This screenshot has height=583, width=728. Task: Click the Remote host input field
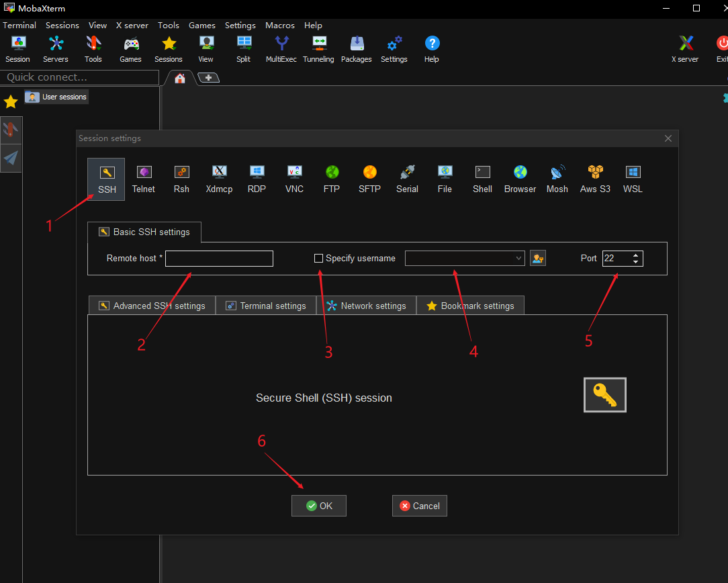tap(219, 259)
